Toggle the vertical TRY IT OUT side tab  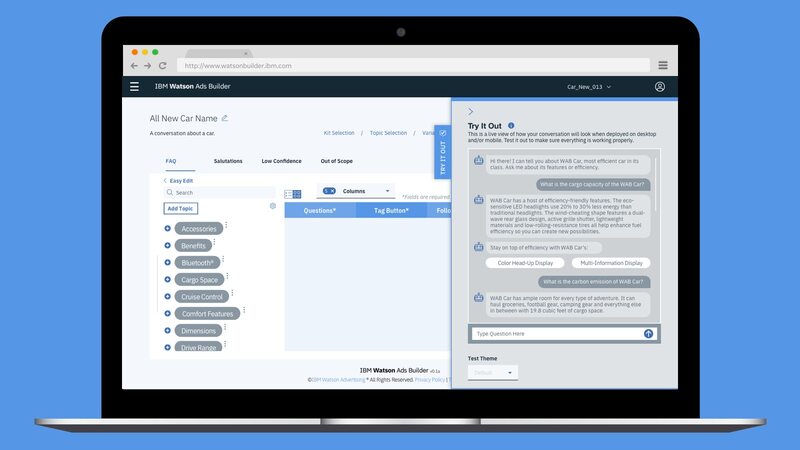[442, 152]
